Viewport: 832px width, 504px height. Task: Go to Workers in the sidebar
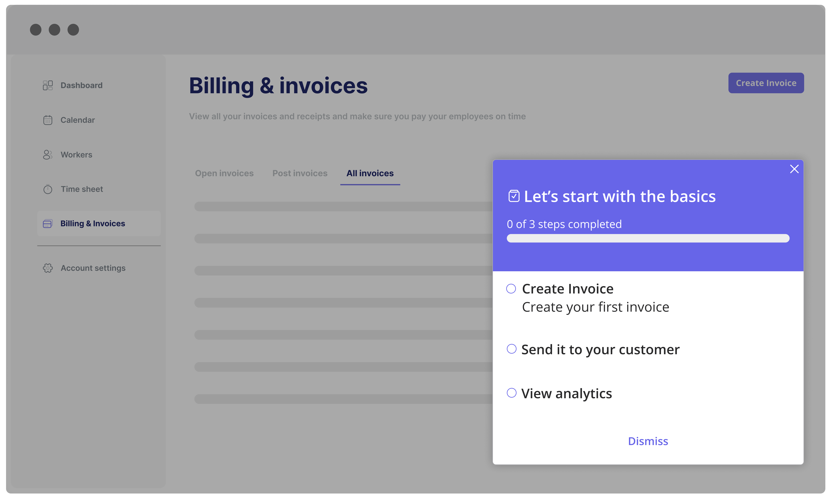(x=76, y=155)
